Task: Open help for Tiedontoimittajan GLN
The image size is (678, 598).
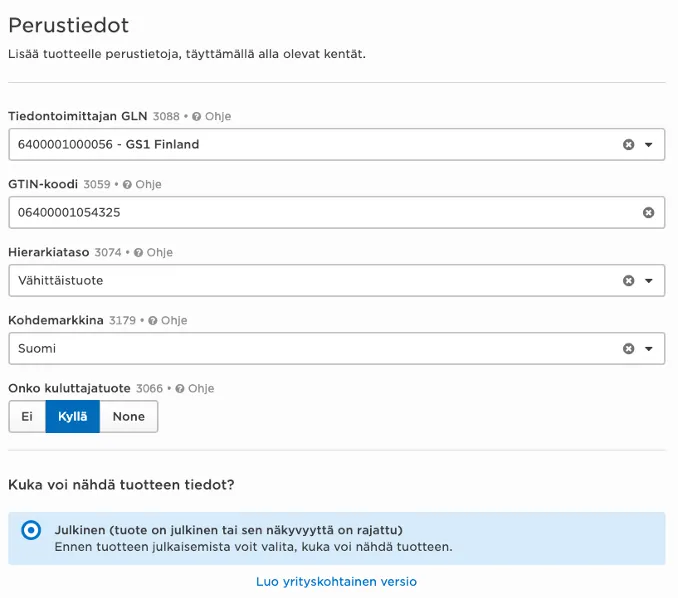Action: click(x=211, y=117)
